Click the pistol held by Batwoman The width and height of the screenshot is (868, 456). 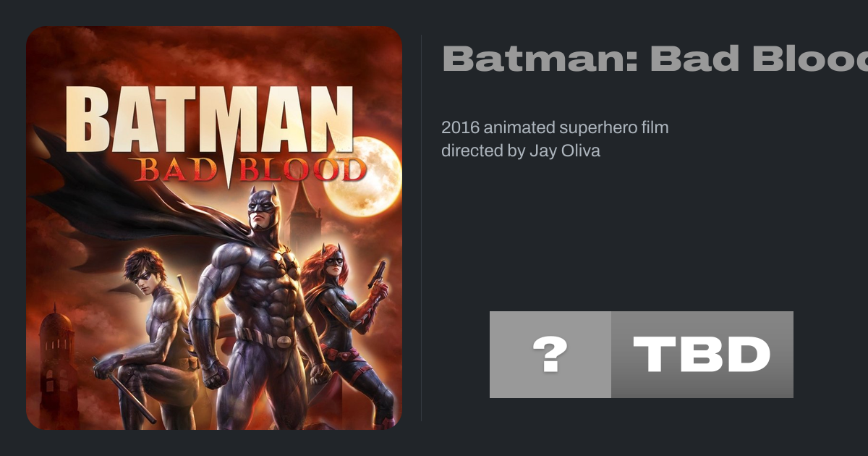(x=376, y=274)
